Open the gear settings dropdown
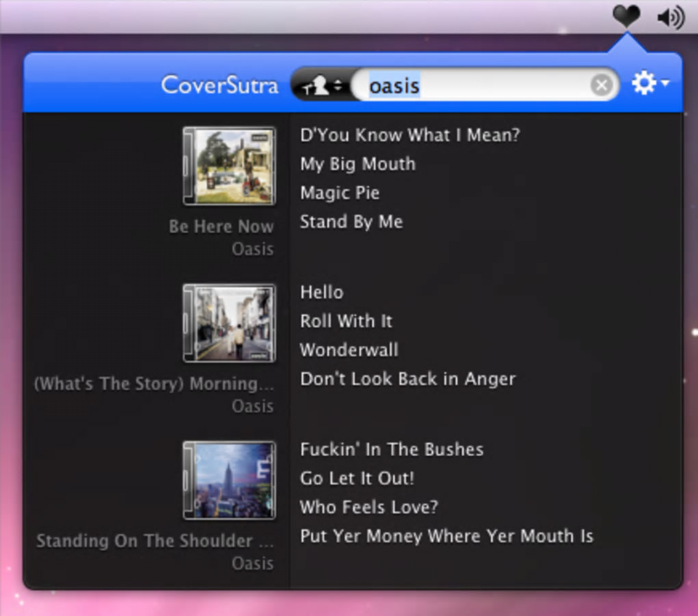This screenshot has width=698, height=616. pyautogui.click(x=650, y=84)
